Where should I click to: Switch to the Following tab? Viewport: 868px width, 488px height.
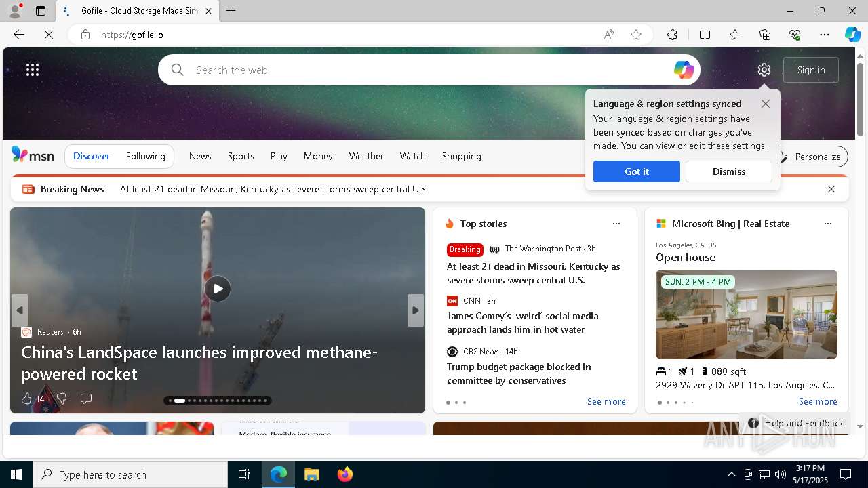coord(145,156)
